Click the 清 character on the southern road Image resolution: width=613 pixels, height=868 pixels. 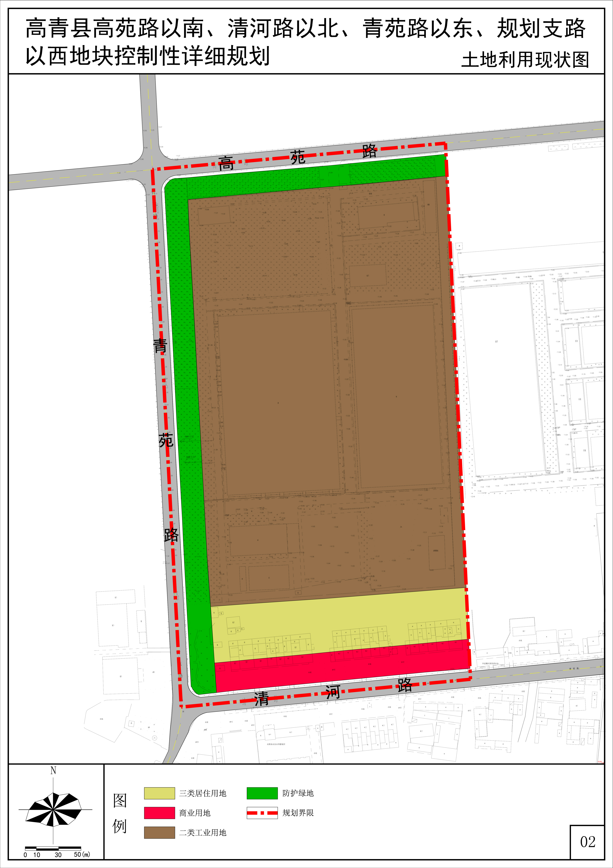click(x=262, y=699)
